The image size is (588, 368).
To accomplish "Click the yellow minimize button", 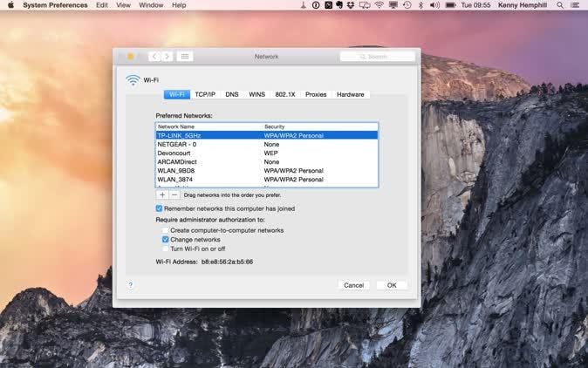I will pyautogui.click(x=131, y=57).
